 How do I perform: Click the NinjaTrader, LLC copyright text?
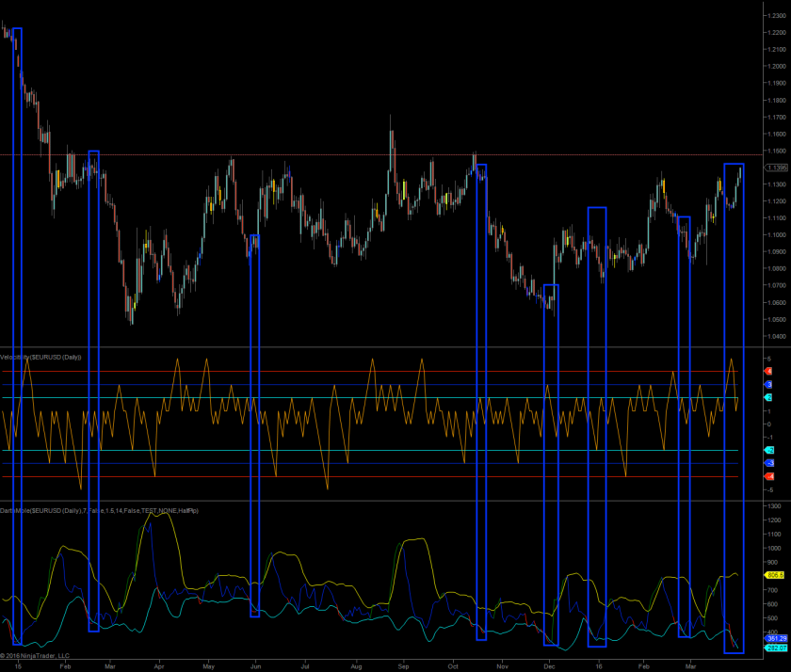pyautogui.click(x=35, y=655)
